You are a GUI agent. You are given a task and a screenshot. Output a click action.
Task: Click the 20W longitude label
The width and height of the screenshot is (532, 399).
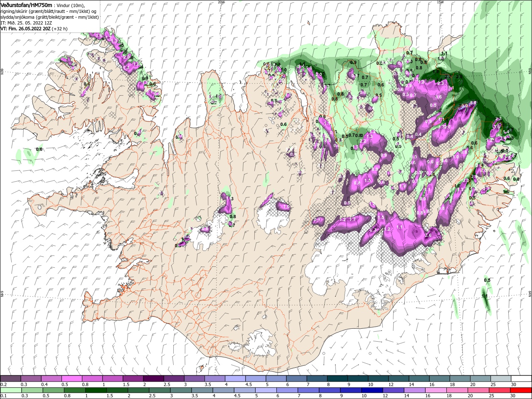pos(221,2)
